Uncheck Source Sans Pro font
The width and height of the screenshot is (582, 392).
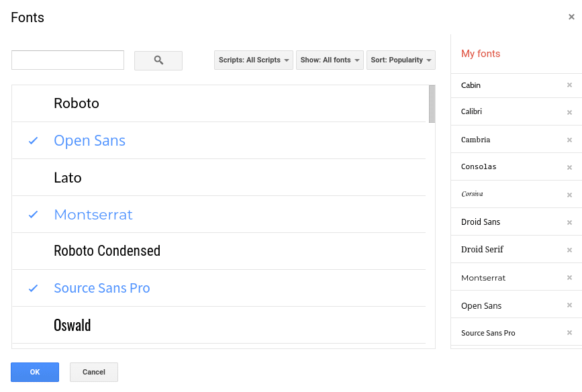tap(219, 288)
